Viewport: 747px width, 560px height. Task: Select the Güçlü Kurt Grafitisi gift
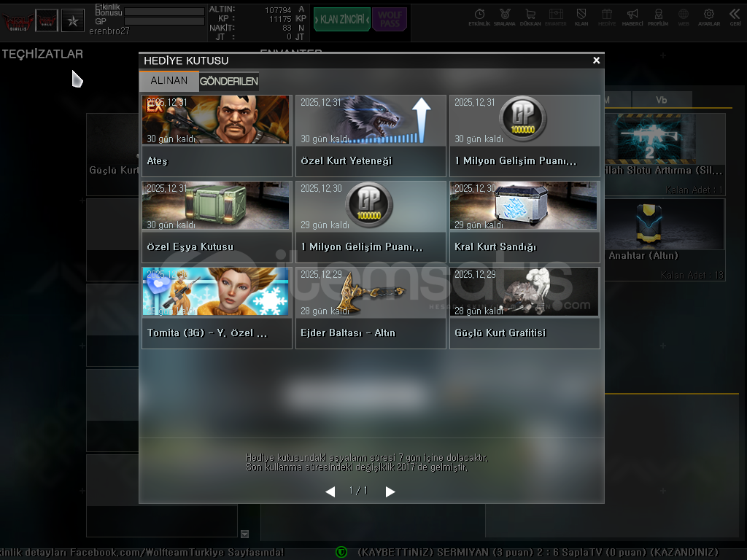click(525, 308)
